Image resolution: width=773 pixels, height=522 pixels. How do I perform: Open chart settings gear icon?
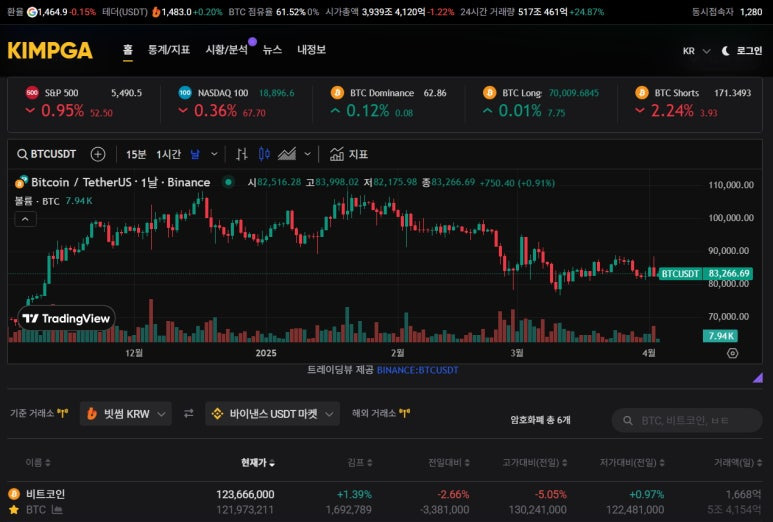733,353
